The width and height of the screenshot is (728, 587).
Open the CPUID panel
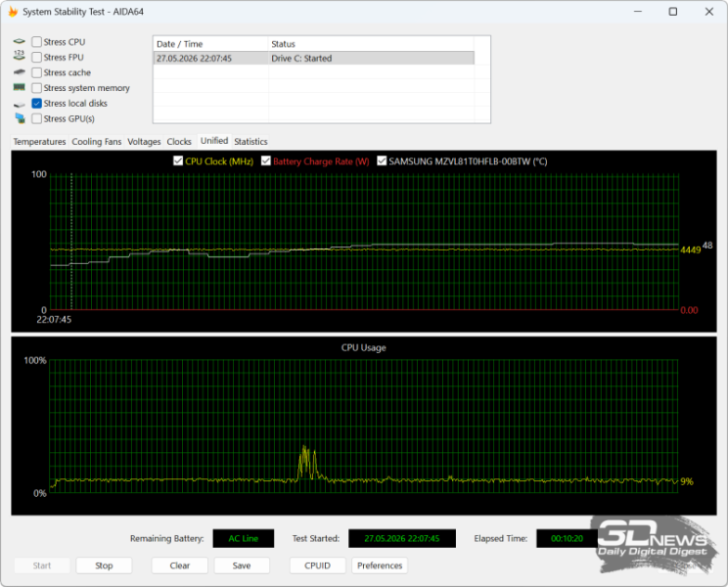click(x=318, y=565)
